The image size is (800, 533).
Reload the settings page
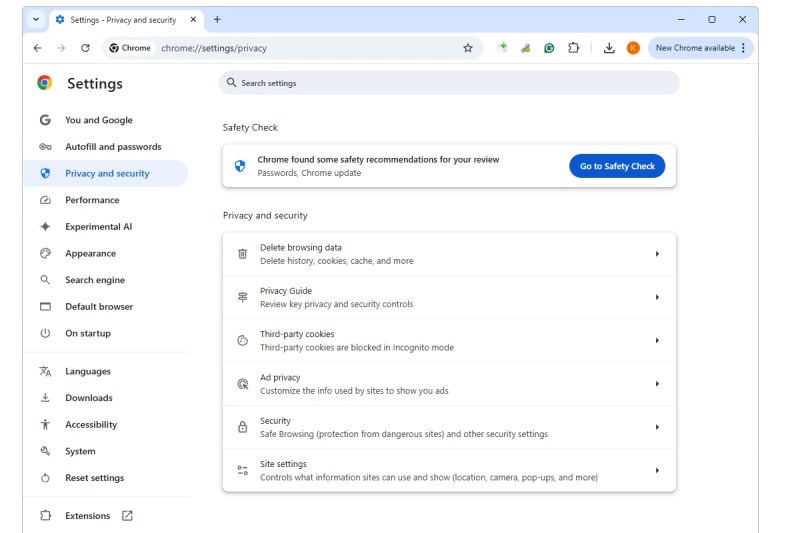pyautogui.click(x=85, y=48)
